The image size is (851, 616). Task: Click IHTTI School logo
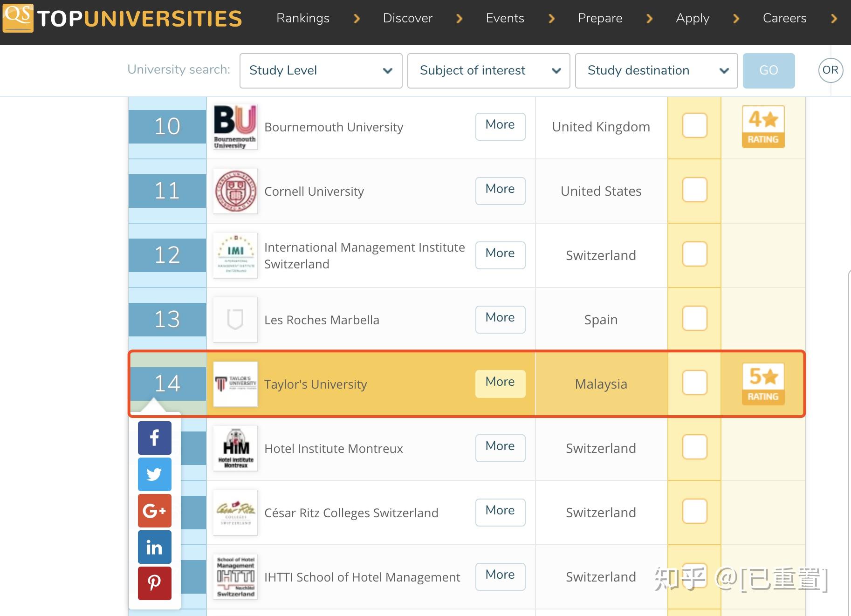click(x=235, y=577)
